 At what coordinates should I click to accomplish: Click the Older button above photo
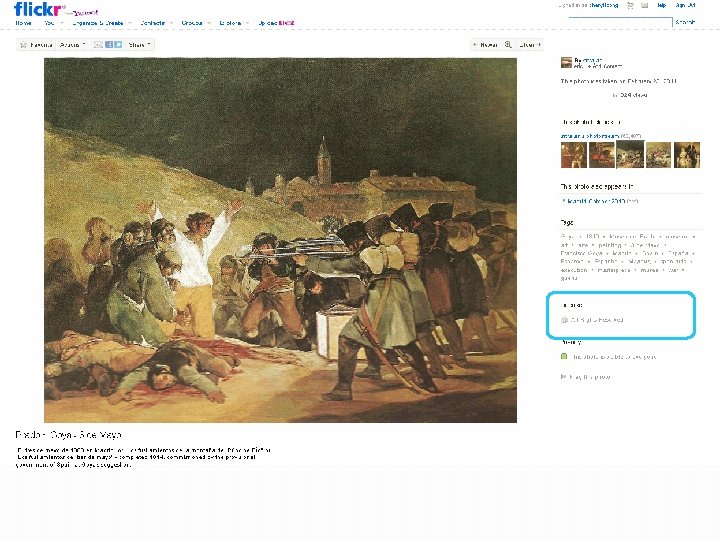pos(529,45)
